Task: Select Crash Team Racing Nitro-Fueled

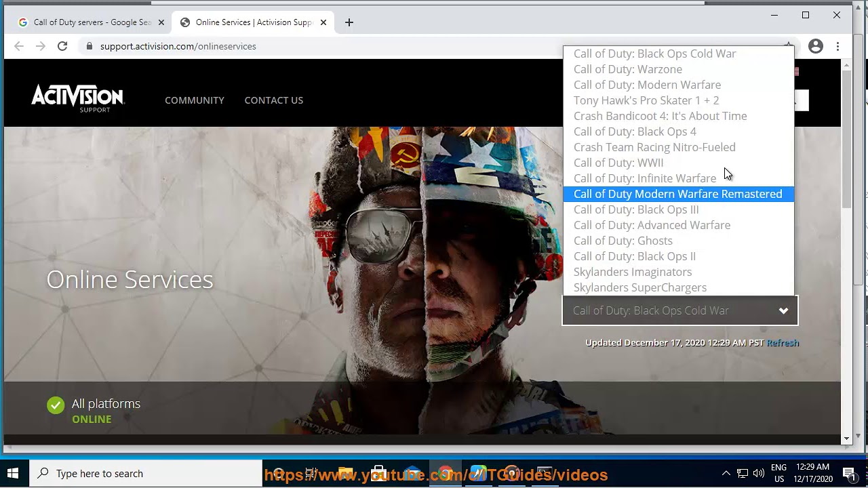Action: (x=678, y=147)
